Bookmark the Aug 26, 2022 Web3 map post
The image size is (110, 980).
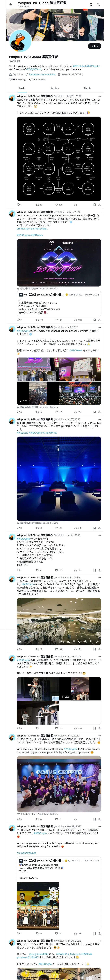pos(95,205)
